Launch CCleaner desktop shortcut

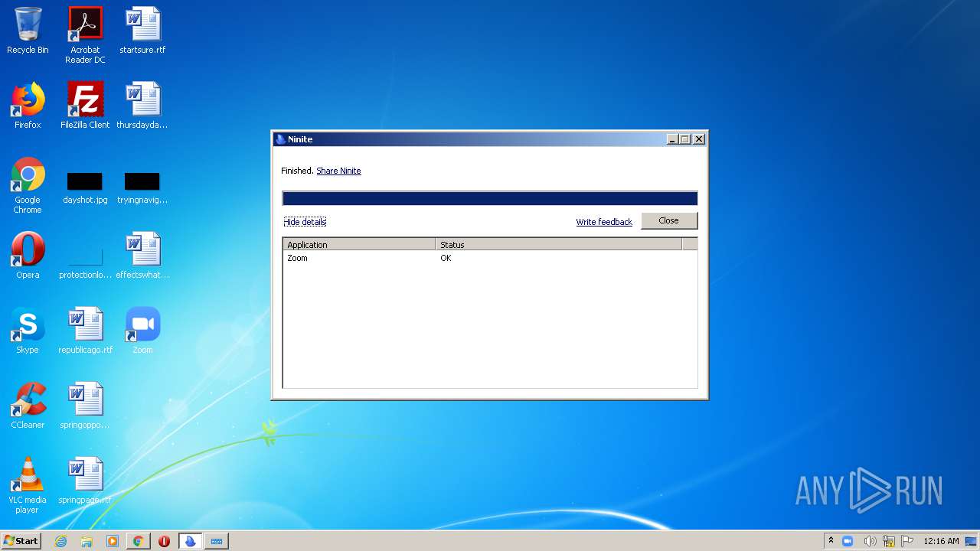[28, 406]
